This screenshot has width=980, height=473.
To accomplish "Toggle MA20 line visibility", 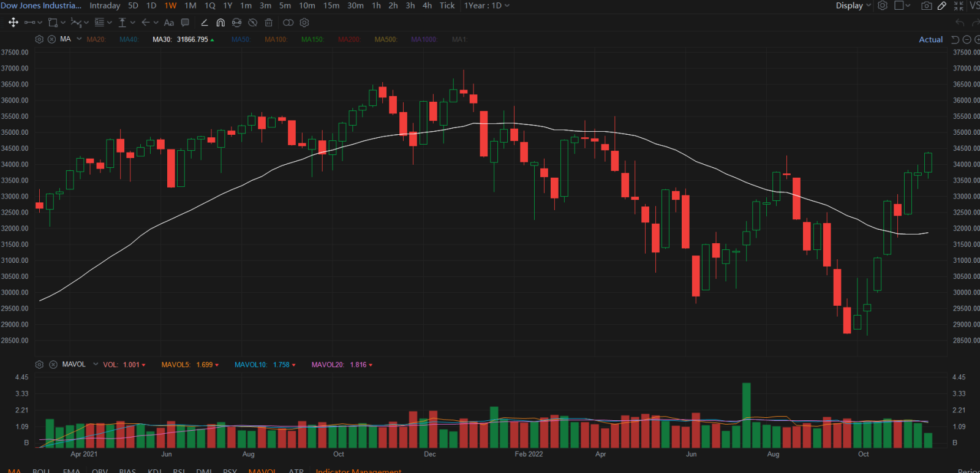I will (96, 39).
